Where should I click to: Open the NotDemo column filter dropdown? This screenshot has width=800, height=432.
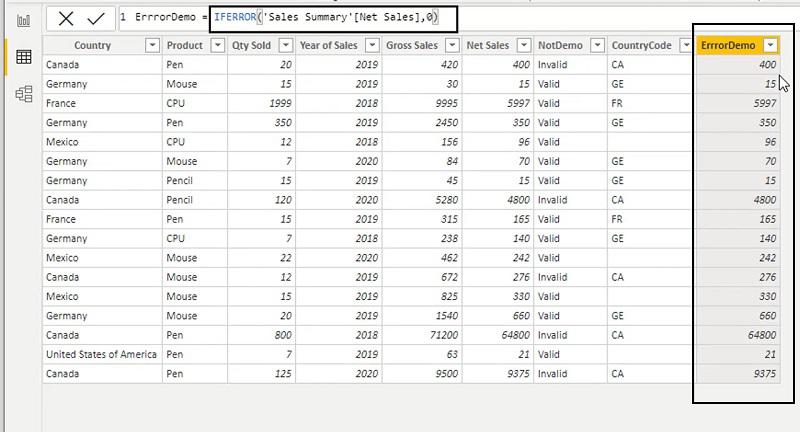click(597, 45)
